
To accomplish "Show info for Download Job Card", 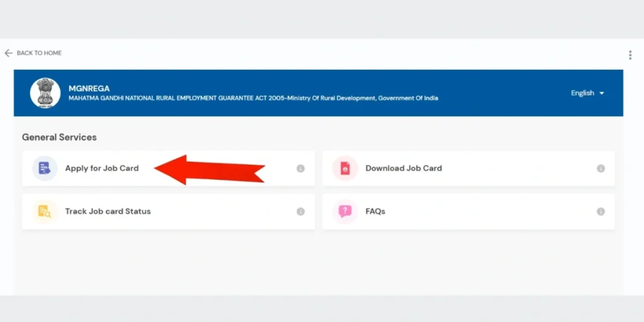I will [x=601, y=169].
